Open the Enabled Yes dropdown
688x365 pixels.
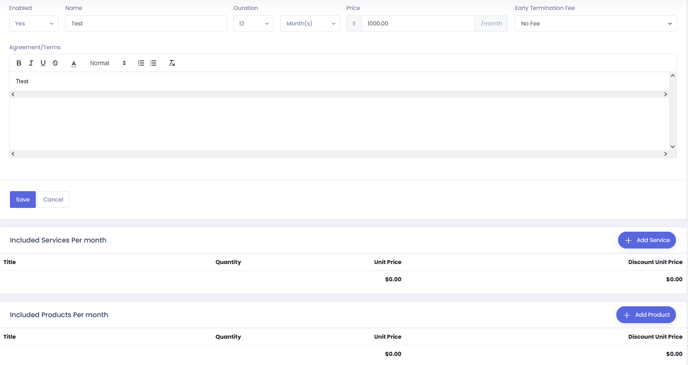click(33, 24)
